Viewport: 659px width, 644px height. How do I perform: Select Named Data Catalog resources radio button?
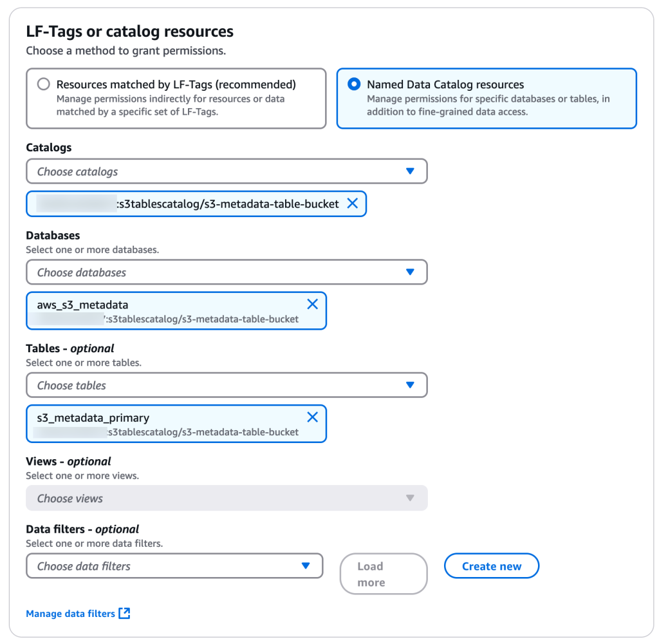[354, 84]
